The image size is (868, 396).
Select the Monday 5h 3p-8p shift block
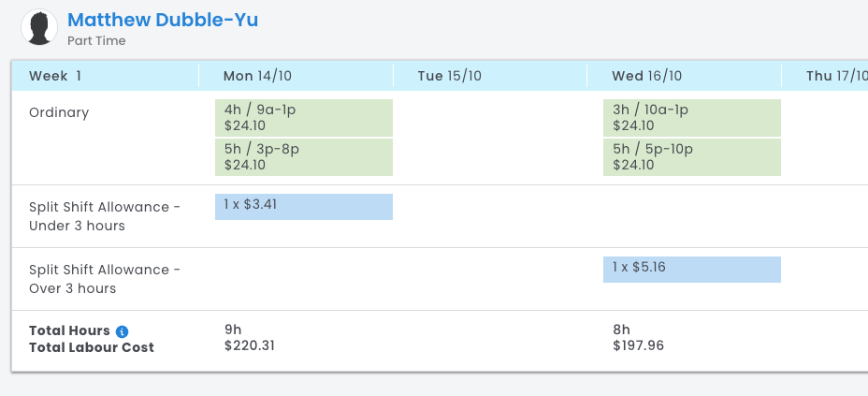click(x=304, y=157)
